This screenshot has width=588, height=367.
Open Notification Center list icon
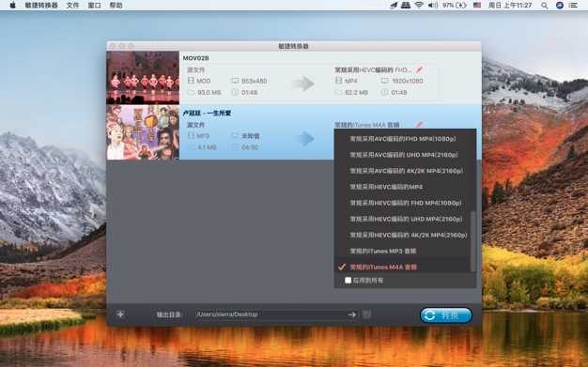point(573,6)
